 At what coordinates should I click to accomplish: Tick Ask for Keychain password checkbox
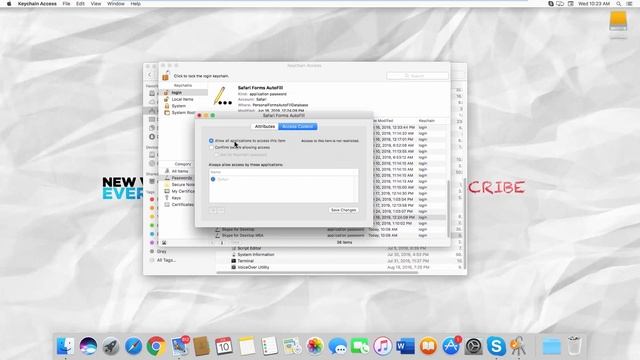[x=217, y=155]
